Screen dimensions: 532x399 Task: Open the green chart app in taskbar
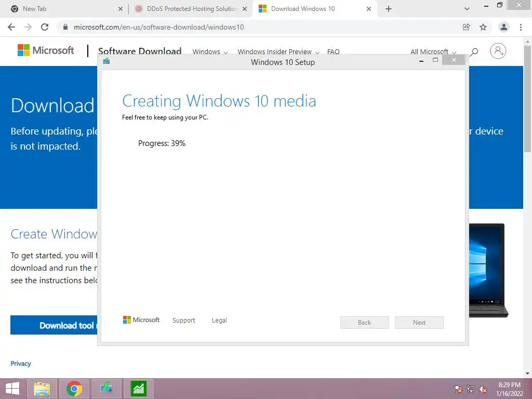click(138, 389)
